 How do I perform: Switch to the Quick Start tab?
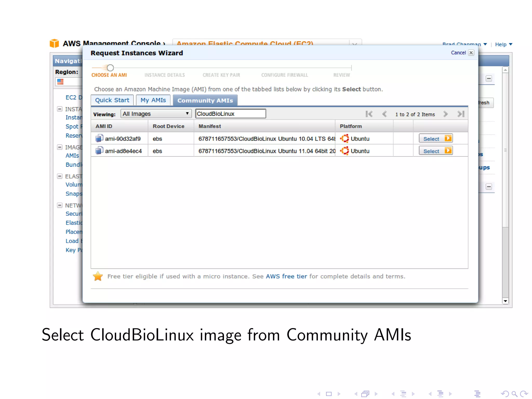coord(112,100)
